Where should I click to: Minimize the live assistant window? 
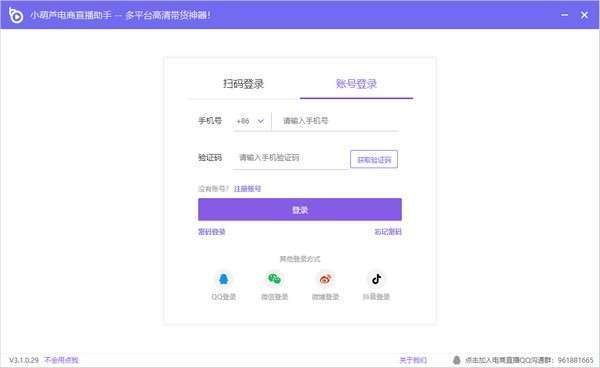564,15
